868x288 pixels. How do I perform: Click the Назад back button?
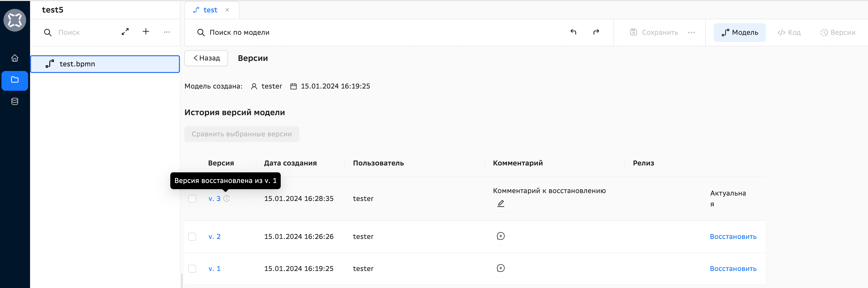(x=206, y=58)
